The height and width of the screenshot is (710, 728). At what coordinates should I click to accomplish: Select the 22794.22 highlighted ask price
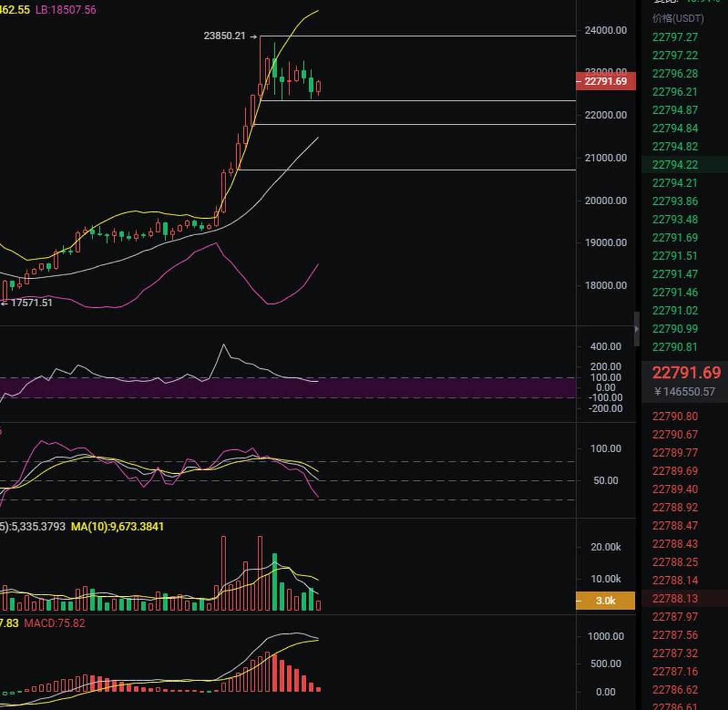(x=675, y=165)
